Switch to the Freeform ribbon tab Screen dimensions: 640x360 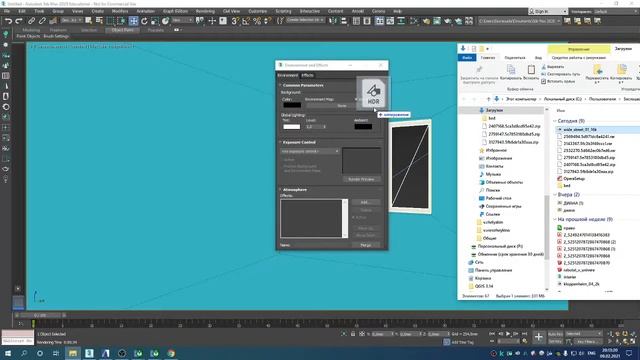coord(58,30)
